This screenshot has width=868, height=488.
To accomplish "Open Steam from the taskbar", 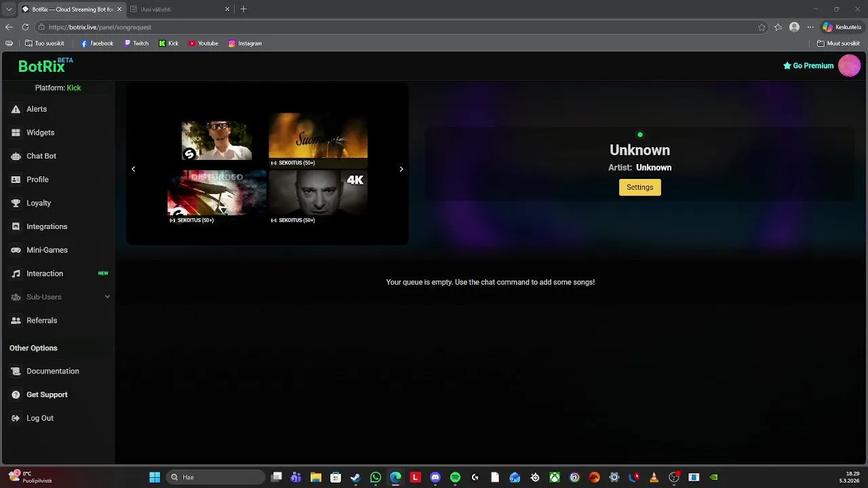I will [x=355, y=477].
